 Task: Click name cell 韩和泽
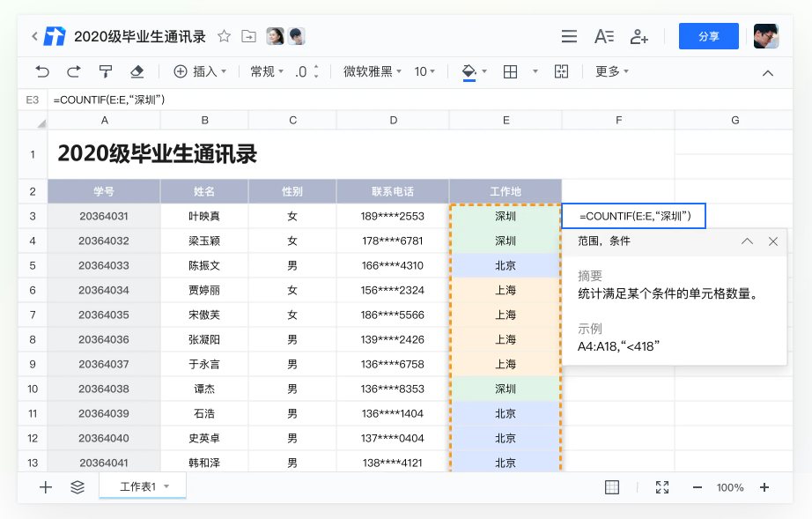point(204,463)
